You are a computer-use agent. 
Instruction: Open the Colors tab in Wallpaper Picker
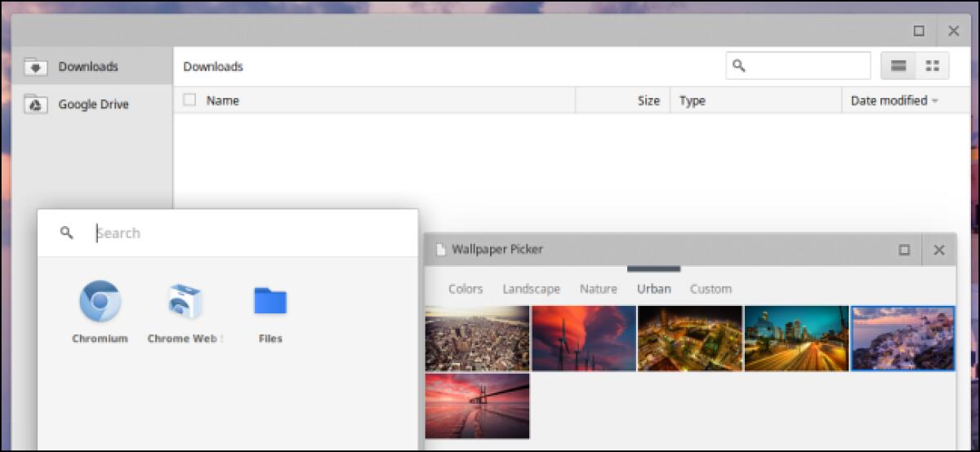point(465,289)
